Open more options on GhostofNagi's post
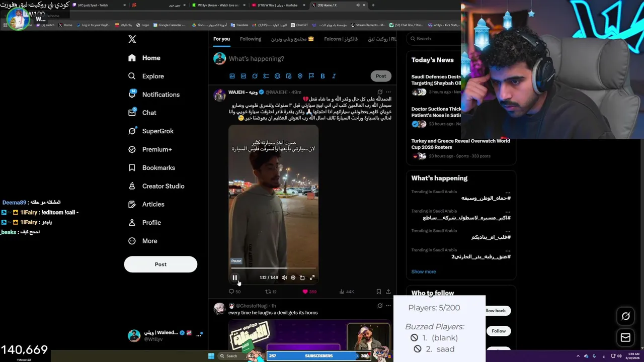Viewport: 644px width, 362px height. [x=388, y=306]
